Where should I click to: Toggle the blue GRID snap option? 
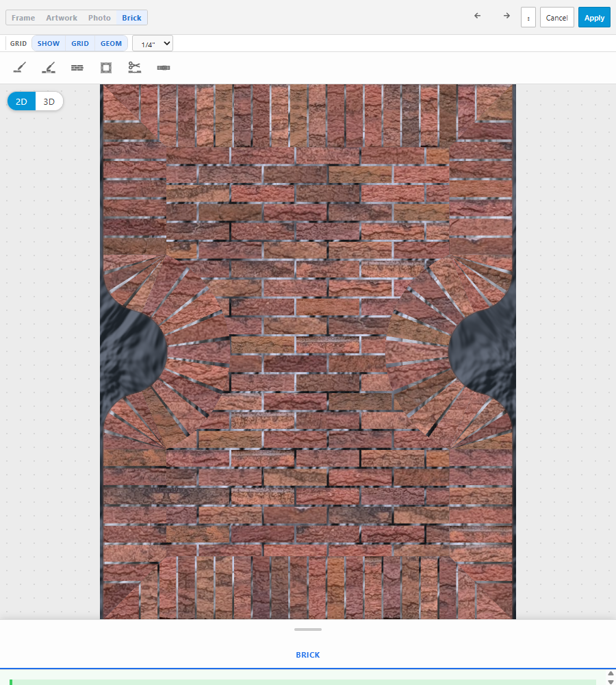point(80,43)
